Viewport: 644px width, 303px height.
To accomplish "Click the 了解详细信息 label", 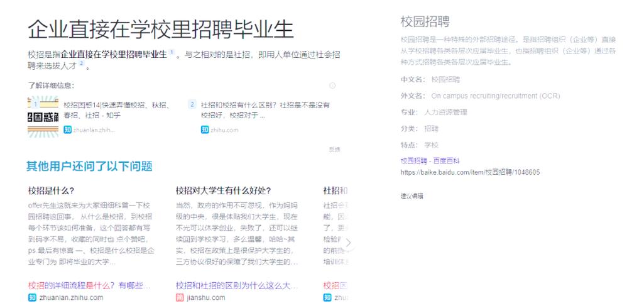I will 51,86.
